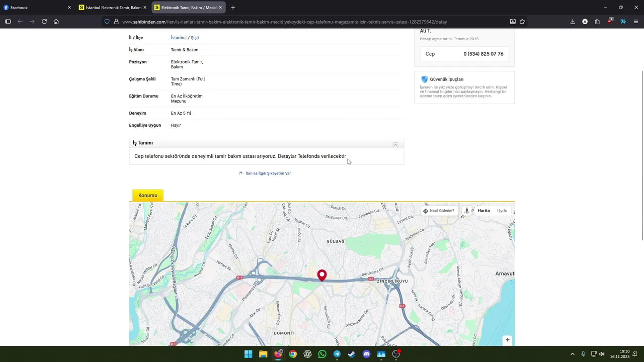The width and height of the screenshot is (644, 362).
Task: Click the BOMONTİ label on map
Action: 284,333
